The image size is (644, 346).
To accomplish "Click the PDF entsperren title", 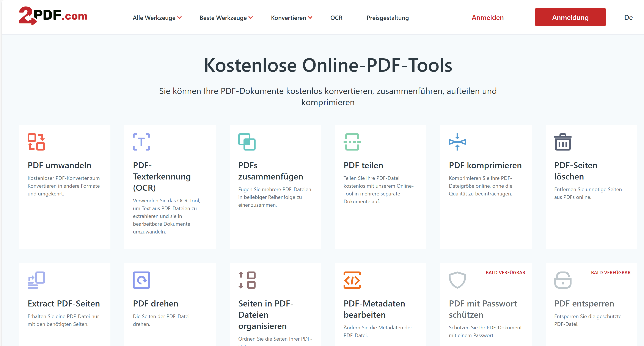I will click(x=584, y=303).
